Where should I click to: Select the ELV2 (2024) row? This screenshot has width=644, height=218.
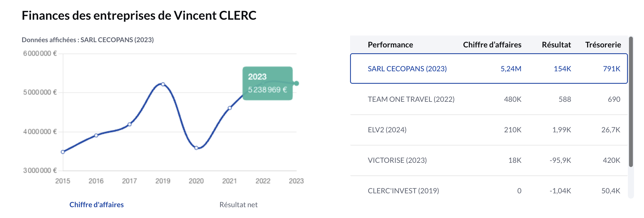[x=489, y=130]
